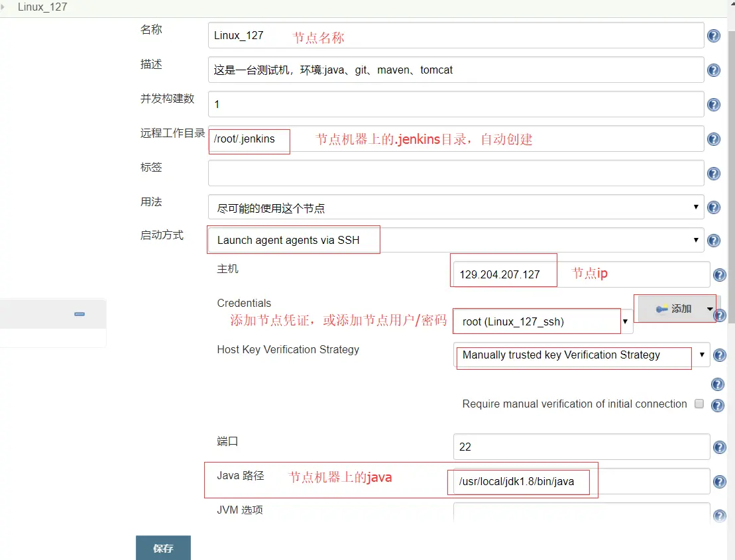Screen dimensions: 735x560
Task: Open the 启动方式 launch method dropdown
Action: click(x=456, y=240)
